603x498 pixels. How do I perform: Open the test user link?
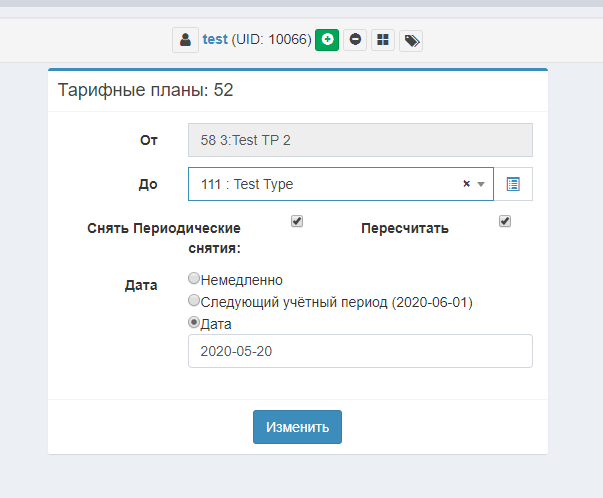tap(215, 40)
